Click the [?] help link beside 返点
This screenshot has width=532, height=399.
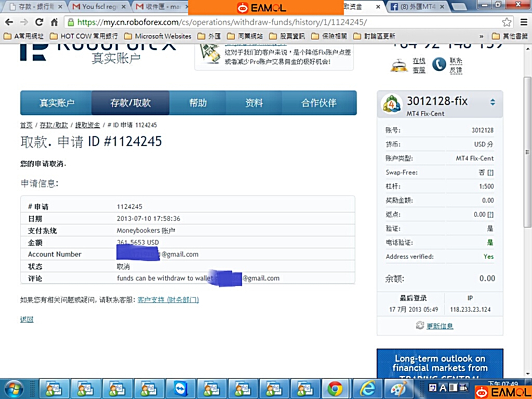pos(490,215)
